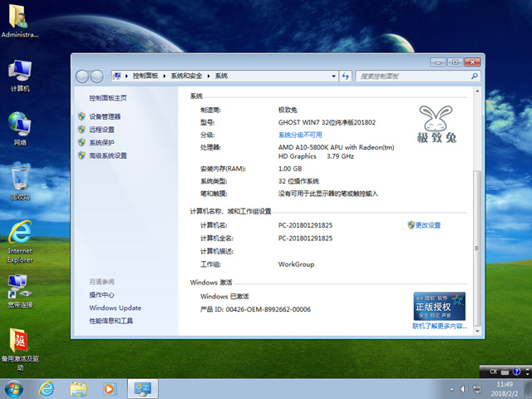Click the product ID 00426-OEM-8992662-00006 text
The image size is (532, 399).
268,309
